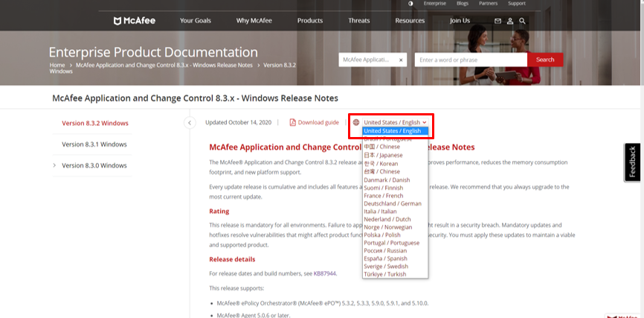Viewport: 644px width, 318px height.
Task: Open the Why McAfee menu
Action: pos(254,21)
